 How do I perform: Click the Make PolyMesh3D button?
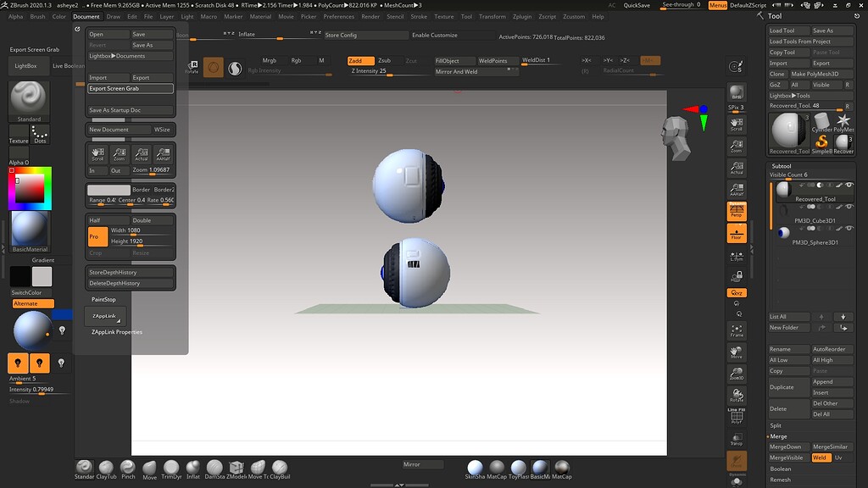point(815,75)
